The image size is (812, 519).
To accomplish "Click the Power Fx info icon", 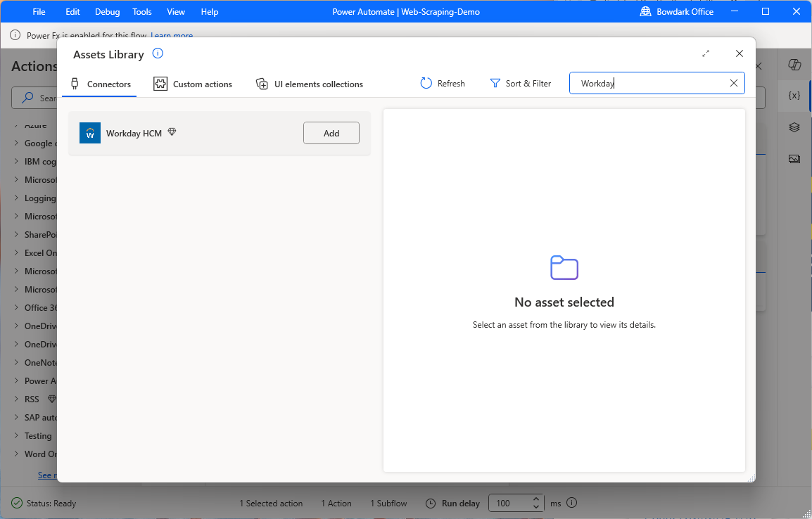I will [x=15, y=35].
